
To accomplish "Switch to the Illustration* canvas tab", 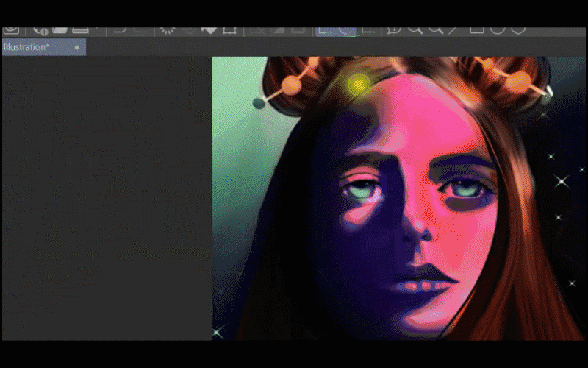I will pyautogui.click(x=44, y=47).
